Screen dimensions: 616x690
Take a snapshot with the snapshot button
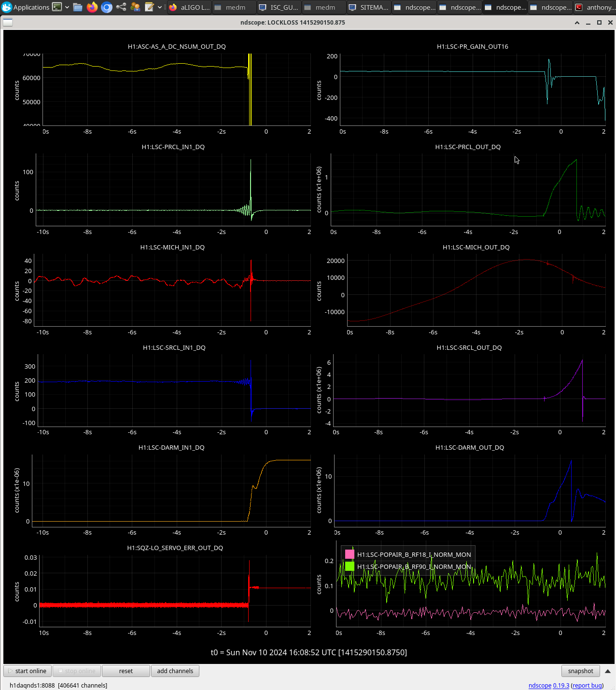tap(581, 671)
